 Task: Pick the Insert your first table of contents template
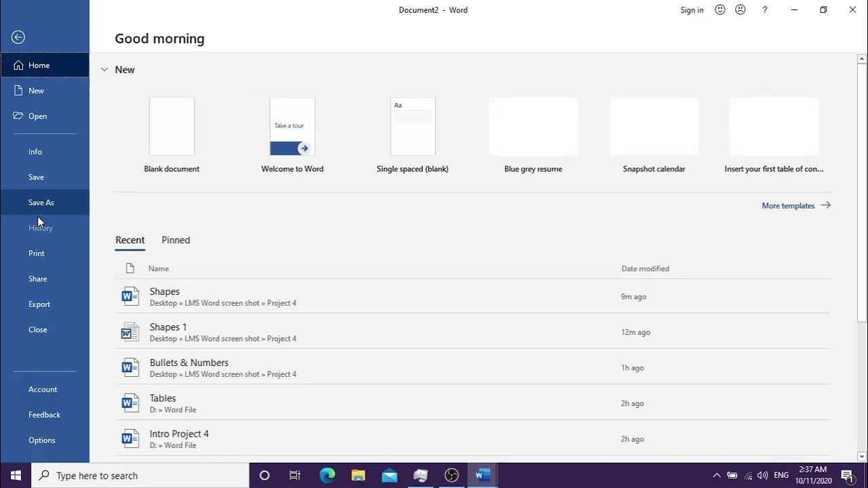(x=774, y=136)
